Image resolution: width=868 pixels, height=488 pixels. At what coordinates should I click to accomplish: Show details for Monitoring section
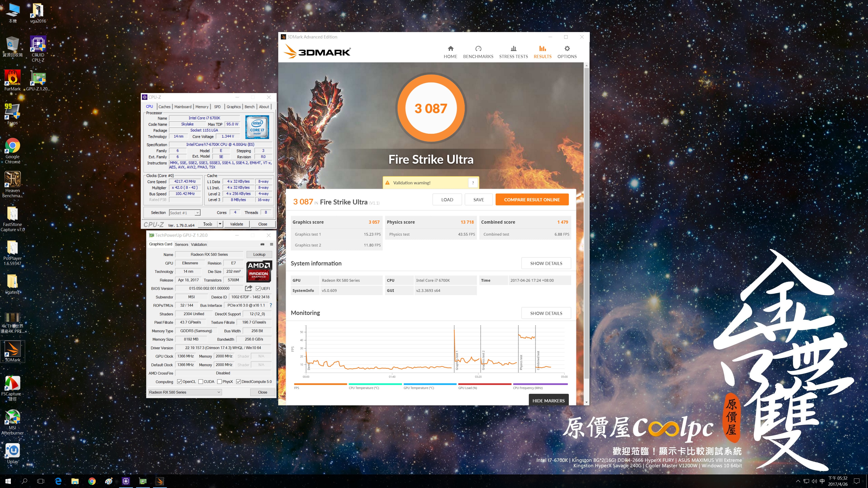tap(546, 313)
